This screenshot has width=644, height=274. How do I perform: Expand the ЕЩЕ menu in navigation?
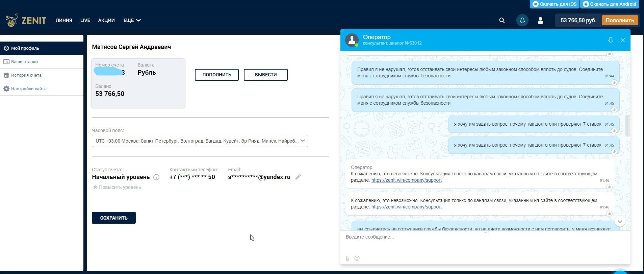pos(132,21)
